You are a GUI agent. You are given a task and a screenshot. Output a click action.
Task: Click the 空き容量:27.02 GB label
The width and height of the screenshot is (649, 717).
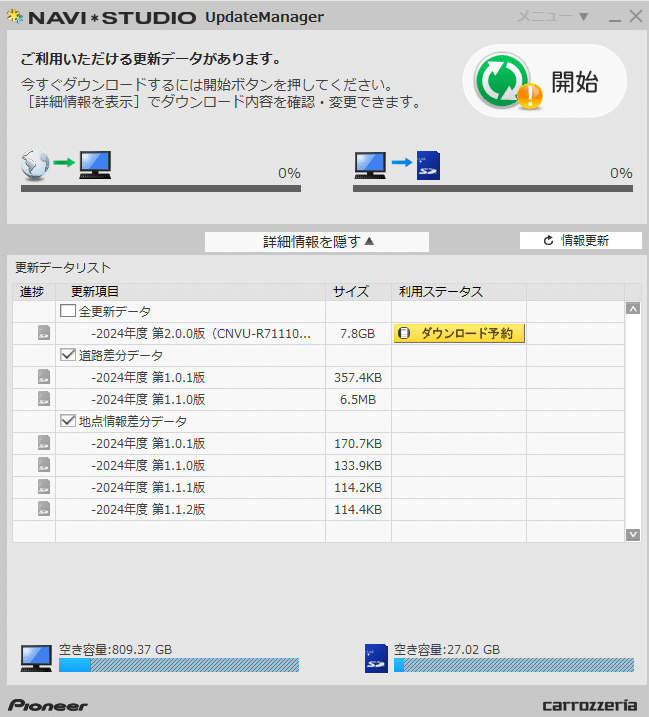pyautogui.click(x=447, y=649)
